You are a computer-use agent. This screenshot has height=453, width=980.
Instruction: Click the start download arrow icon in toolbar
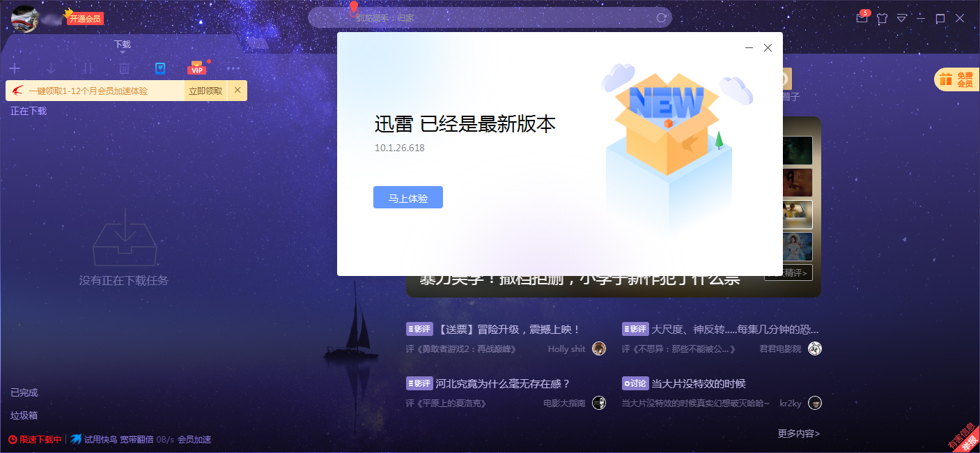tap(51, 68)
